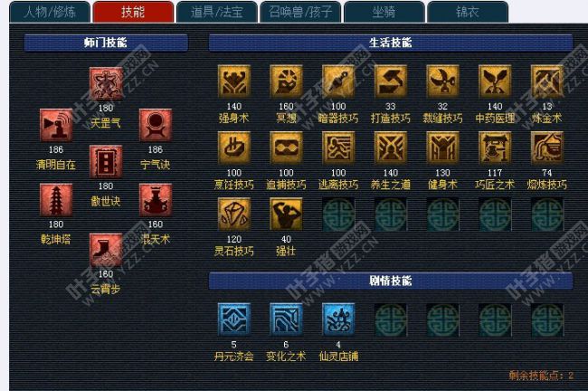Select the 丹元济会 blue story skill
The width and height of the screenshot is (588, 391).
[x=234, y=319]
